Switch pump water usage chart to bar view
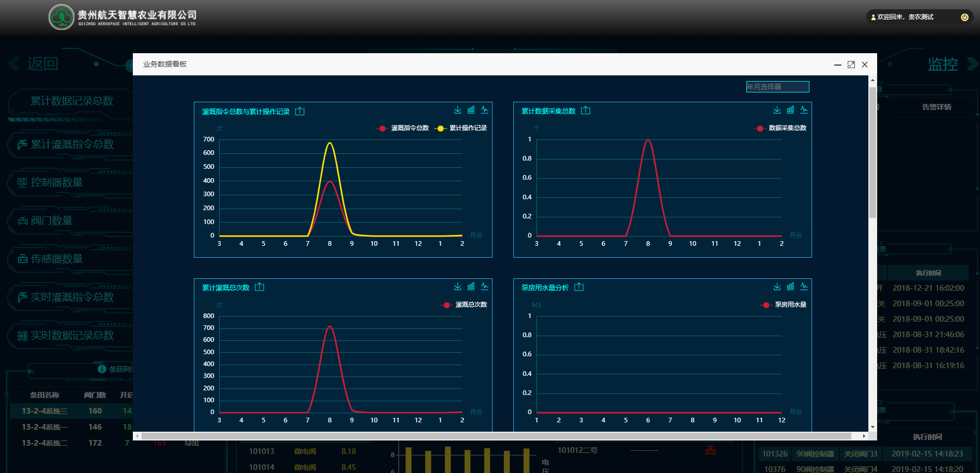This screenshot has width=980, height=473. [790, 287]
